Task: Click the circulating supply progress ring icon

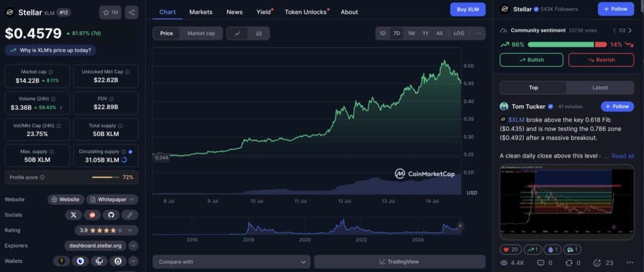Action: click(x=124, y=160)
